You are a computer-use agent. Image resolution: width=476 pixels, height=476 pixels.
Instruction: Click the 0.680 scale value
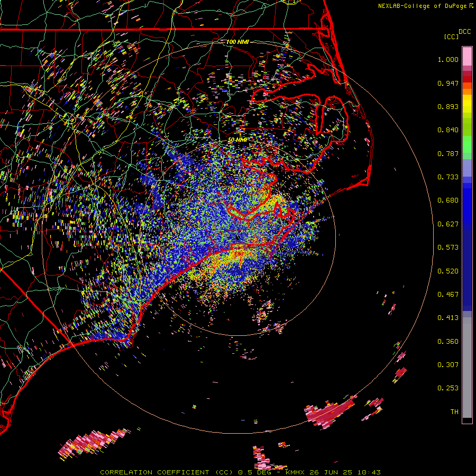point(448,200)
